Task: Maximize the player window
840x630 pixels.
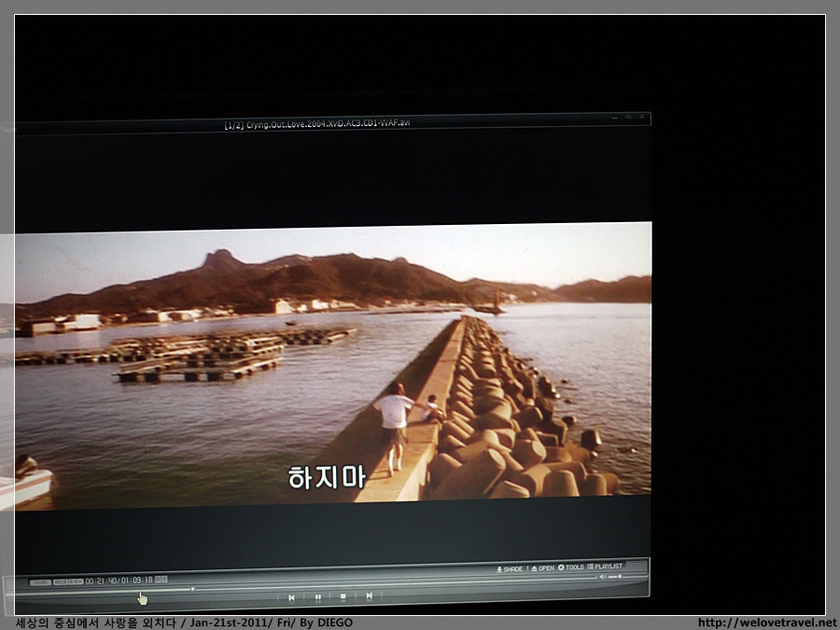Action: [x=629, y=117]
